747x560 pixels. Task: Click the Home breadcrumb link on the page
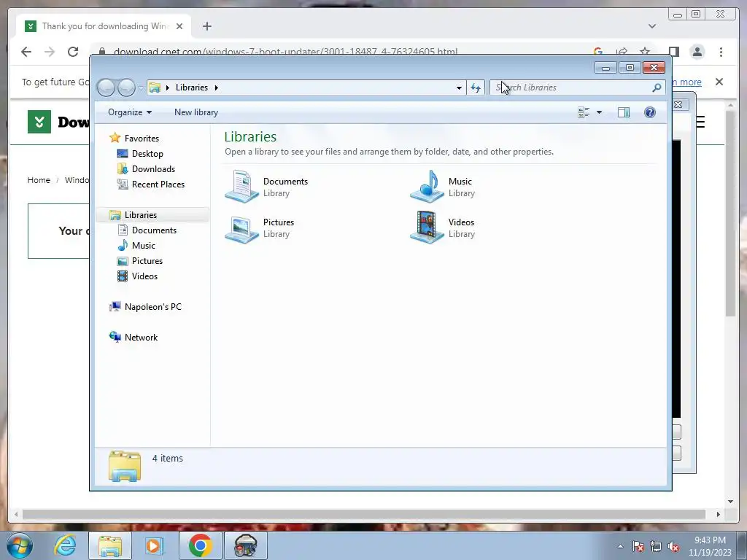pos(39,180)
